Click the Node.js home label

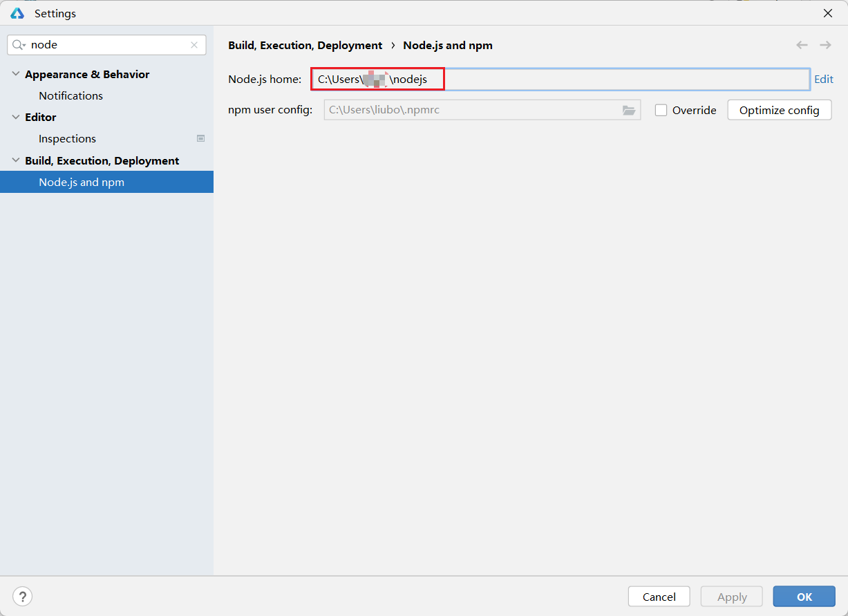[265, 80]
